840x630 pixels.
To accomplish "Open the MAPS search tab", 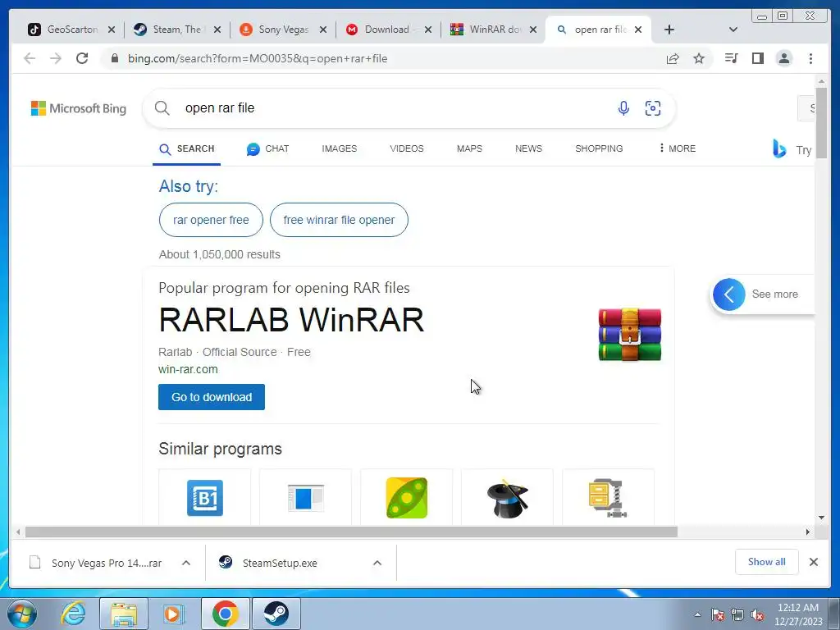I will pos(469,149).
